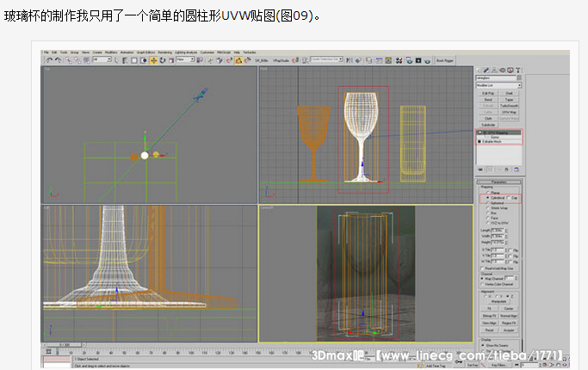
Task: Click the Render Production teapot icon
Action: 428,61
